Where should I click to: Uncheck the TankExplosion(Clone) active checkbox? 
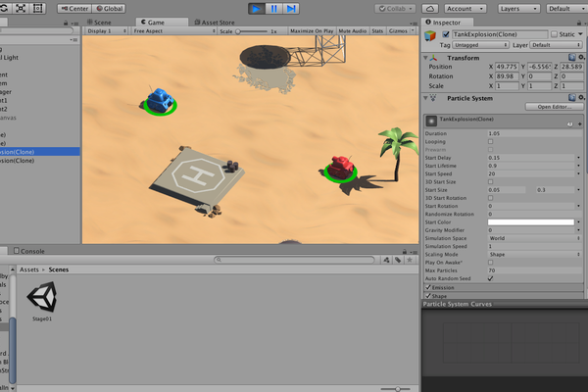(446, 34)
